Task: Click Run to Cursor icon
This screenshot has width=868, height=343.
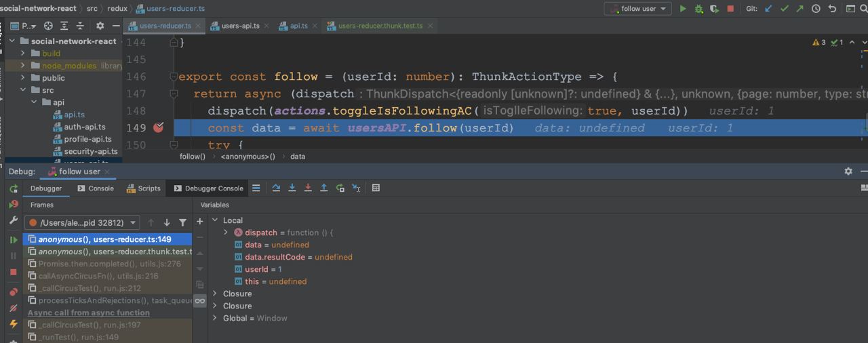Action: click(356, 188)
